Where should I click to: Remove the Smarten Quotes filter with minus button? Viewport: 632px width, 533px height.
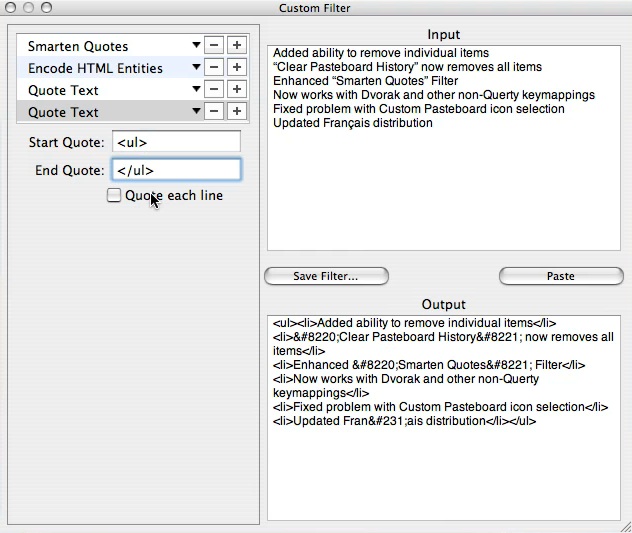click(215, 46)
